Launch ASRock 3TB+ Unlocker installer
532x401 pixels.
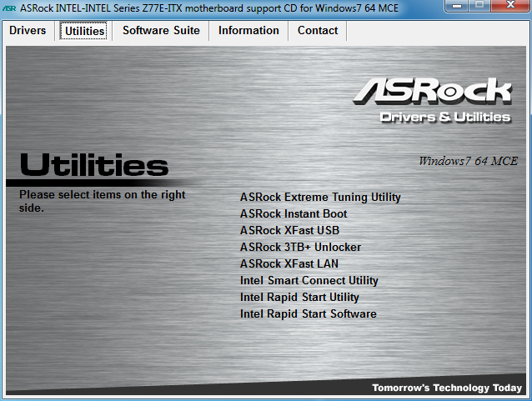(x=300, y=247)
